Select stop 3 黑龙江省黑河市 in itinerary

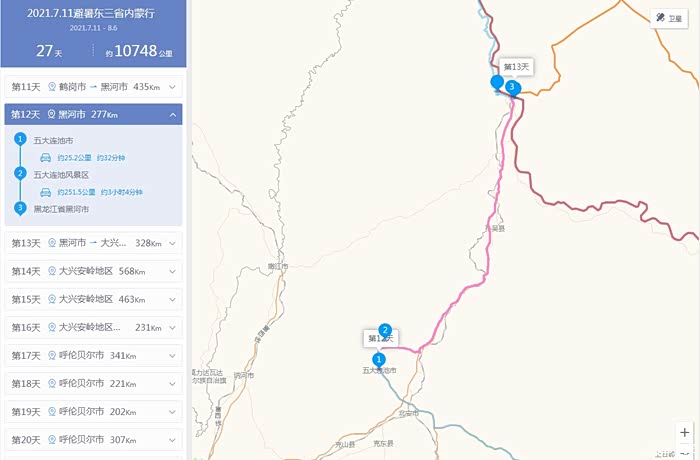pos(61,209)
